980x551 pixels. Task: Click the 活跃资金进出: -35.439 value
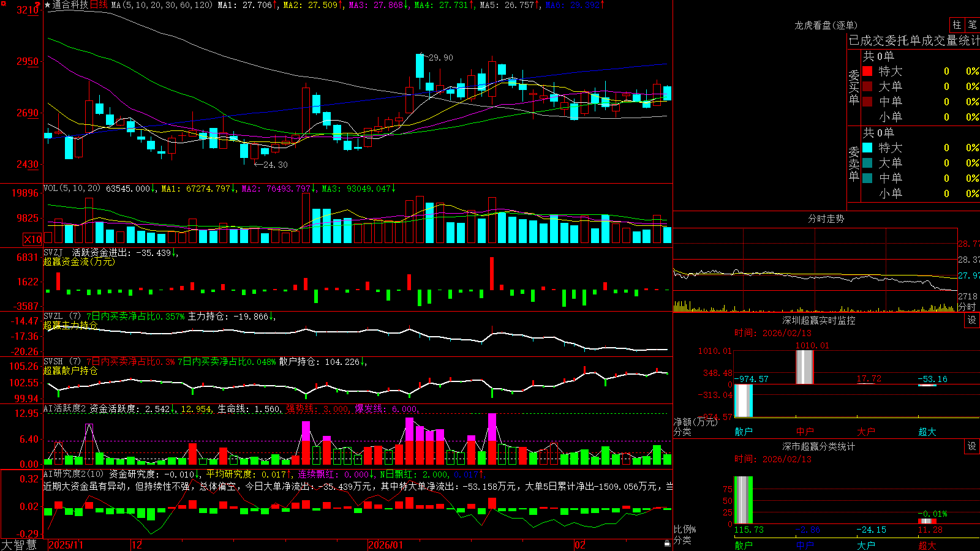tap(122, 252)
